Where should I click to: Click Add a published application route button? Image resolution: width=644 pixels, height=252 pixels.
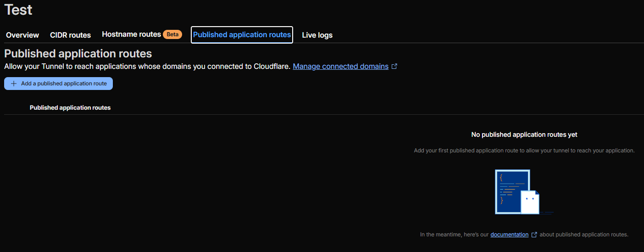(x=58, y=84)
